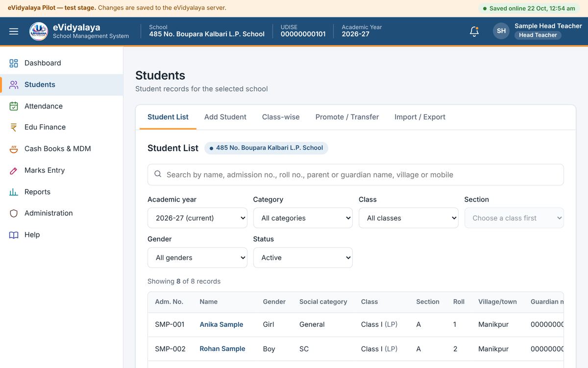588x368 pixels.
Task: Click the Gender column header
Action: click(274, 302)
